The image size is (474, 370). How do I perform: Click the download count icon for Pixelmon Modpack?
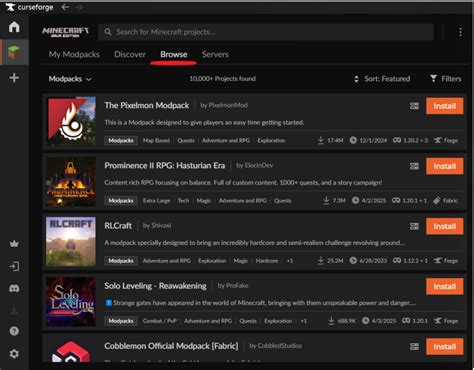click(320, 140)
